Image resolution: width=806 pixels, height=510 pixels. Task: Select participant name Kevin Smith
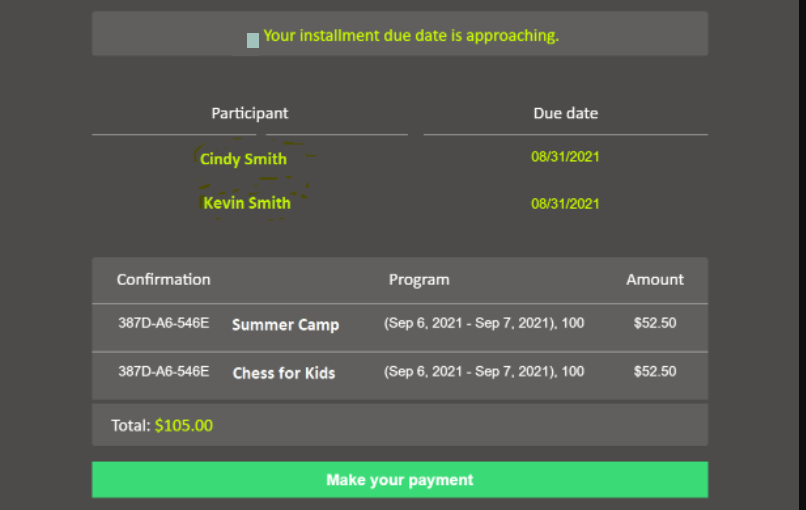pos(247,203)
